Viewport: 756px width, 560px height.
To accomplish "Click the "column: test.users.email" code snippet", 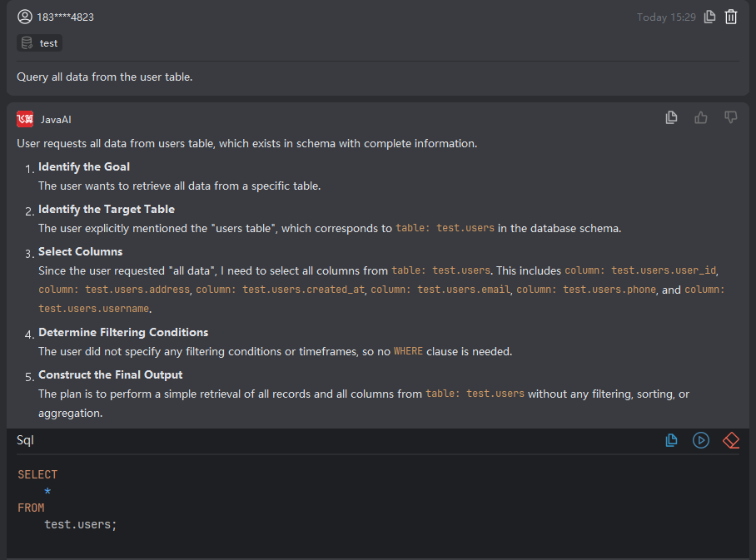I will click(x=443, y=290).
